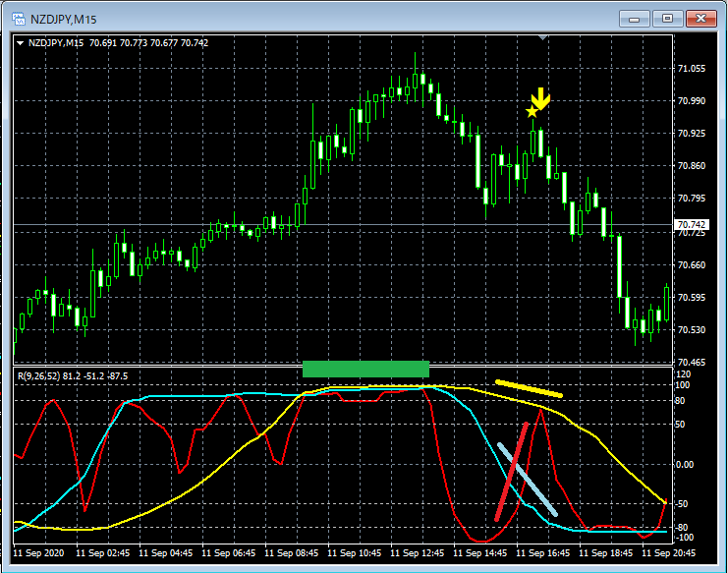Click the 11 Sep 08:45 time label
The width and height of the screenshot is (728, 573).
pyautogui.click(x=292, y=553)
